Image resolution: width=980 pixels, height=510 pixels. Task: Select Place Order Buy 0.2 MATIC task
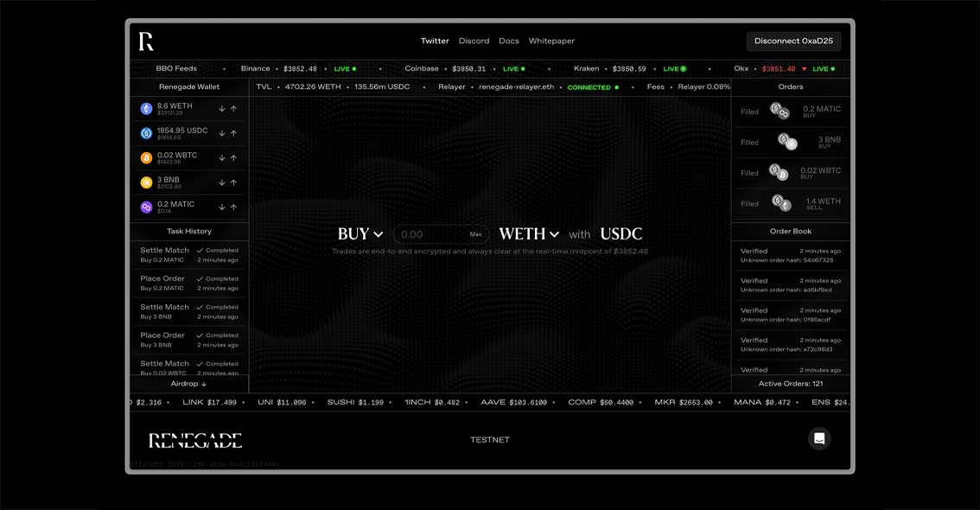pos(189,284)
